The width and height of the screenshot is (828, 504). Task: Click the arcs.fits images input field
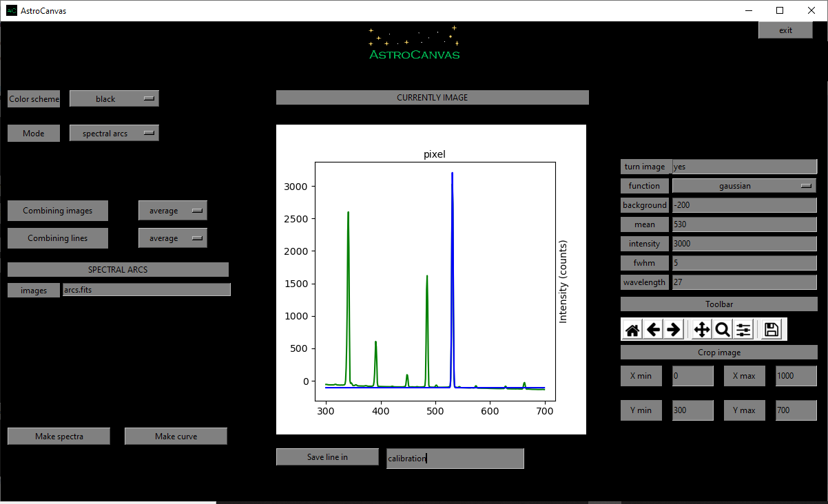pos(146,290)
